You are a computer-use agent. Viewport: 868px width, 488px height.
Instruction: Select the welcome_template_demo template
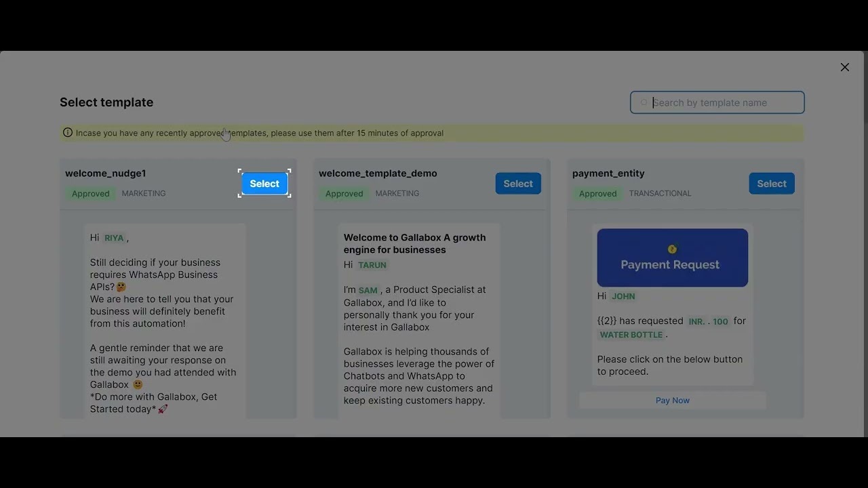coord(518,184)
